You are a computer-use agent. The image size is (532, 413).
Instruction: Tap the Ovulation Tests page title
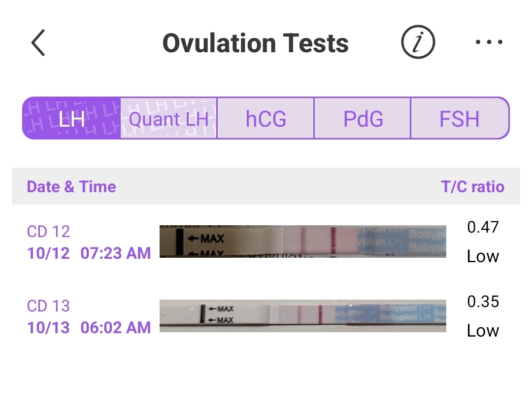[x=255, y=43]
